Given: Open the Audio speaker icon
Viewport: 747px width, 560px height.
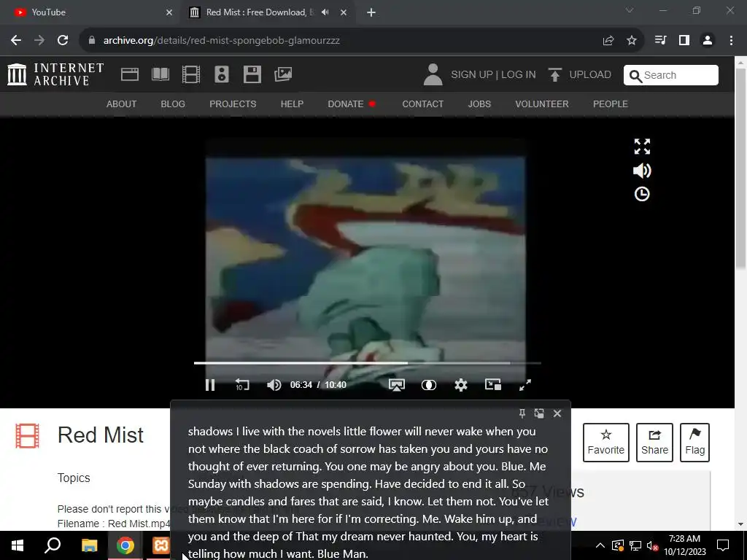Looking at the screenshot, I should 222,74.
